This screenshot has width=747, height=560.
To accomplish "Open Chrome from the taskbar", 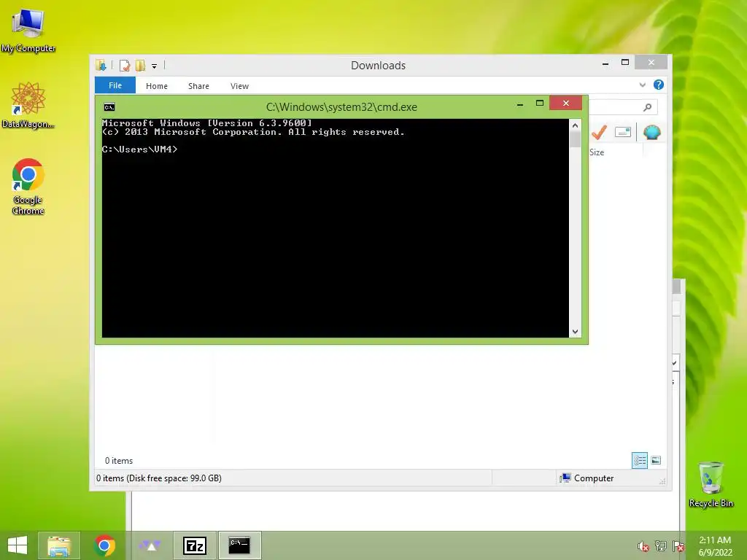I will tap(104, 545).
